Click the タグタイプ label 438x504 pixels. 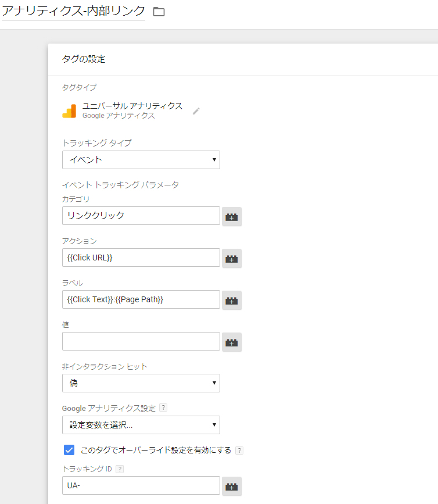pyautogui.click(x=80, y=87)
